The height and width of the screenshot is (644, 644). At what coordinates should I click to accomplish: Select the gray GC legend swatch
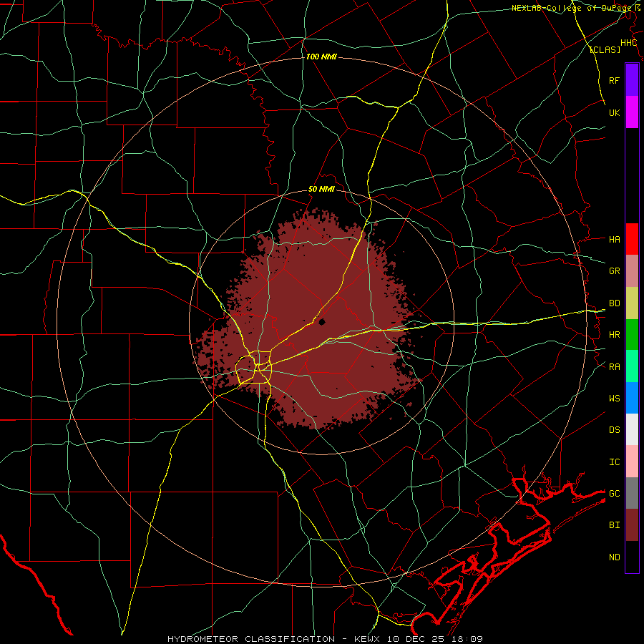coord(632,493)
